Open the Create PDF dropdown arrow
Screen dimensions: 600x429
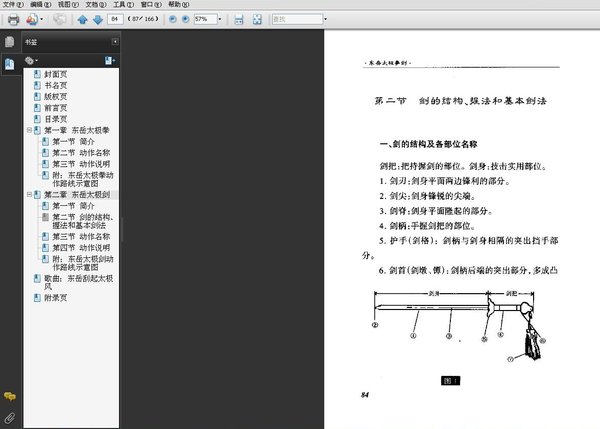tap(41, 19)
